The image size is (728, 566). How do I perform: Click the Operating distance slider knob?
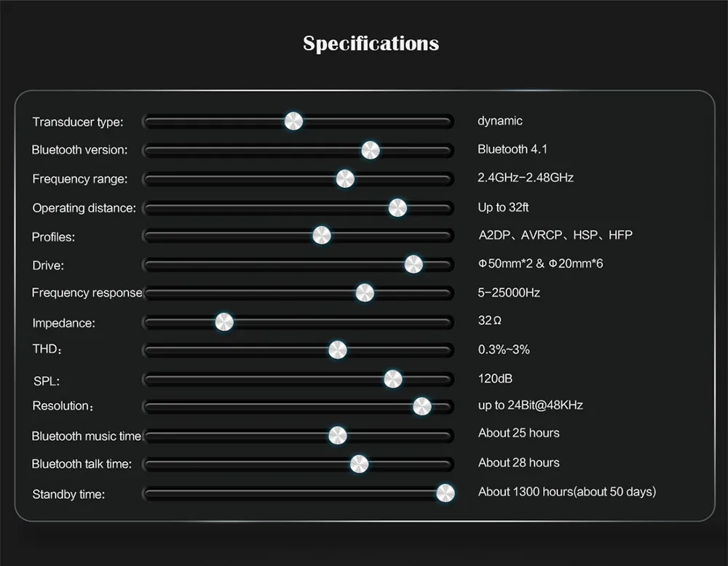pyautogui.click(x=397, y=208)
